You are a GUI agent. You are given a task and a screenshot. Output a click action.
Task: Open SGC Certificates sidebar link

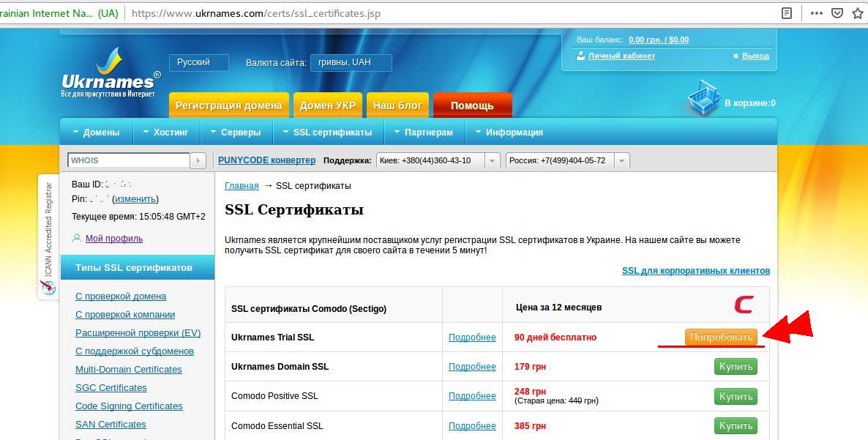point(111,387)
